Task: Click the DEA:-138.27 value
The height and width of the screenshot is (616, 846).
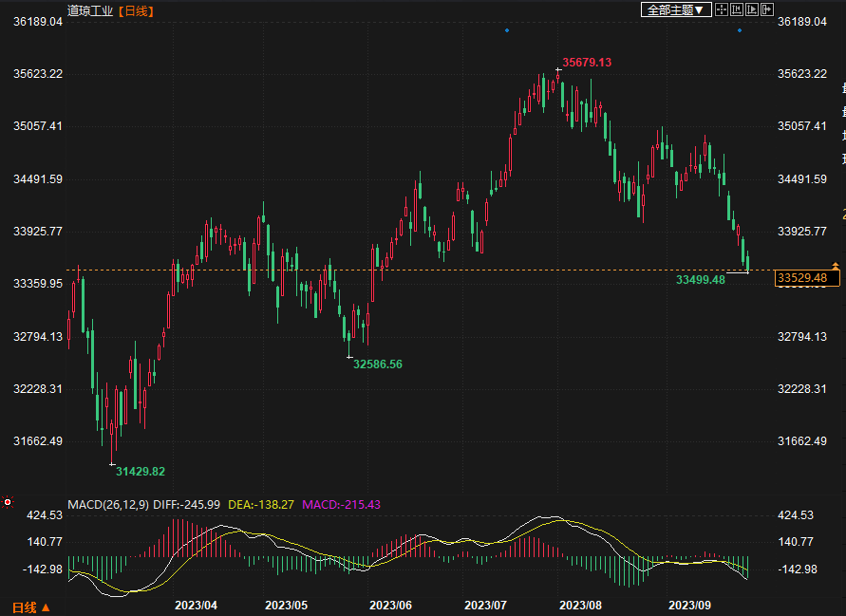Action: 261,504
